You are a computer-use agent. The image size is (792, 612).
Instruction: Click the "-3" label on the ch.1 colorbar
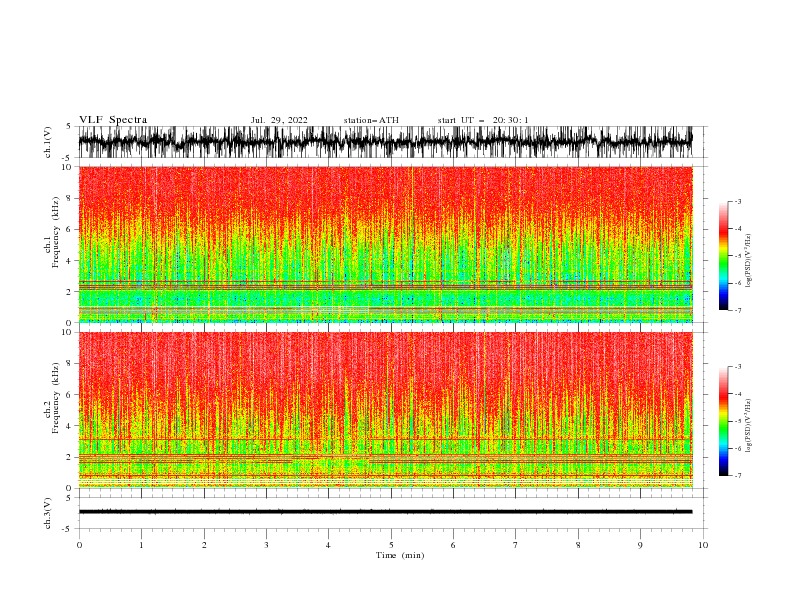pos(738,201)
